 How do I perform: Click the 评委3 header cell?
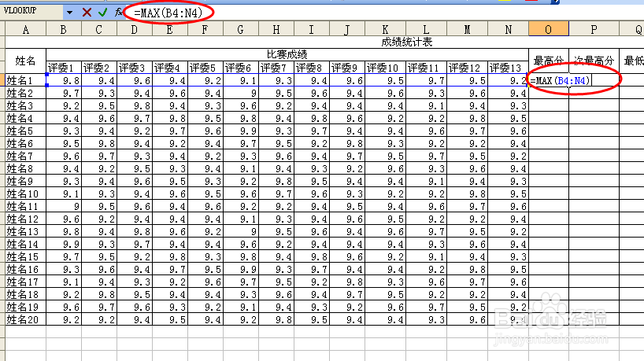[x=135, y=67]
